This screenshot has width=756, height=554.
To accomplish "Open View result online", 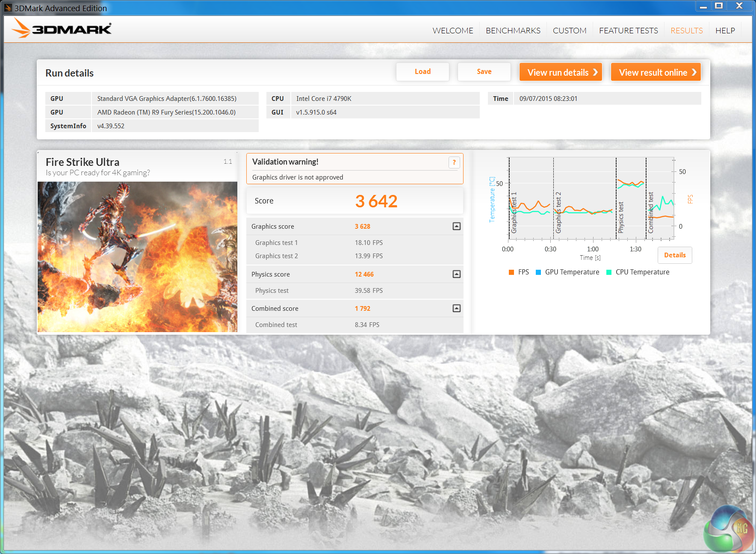I will coord(656,72).
